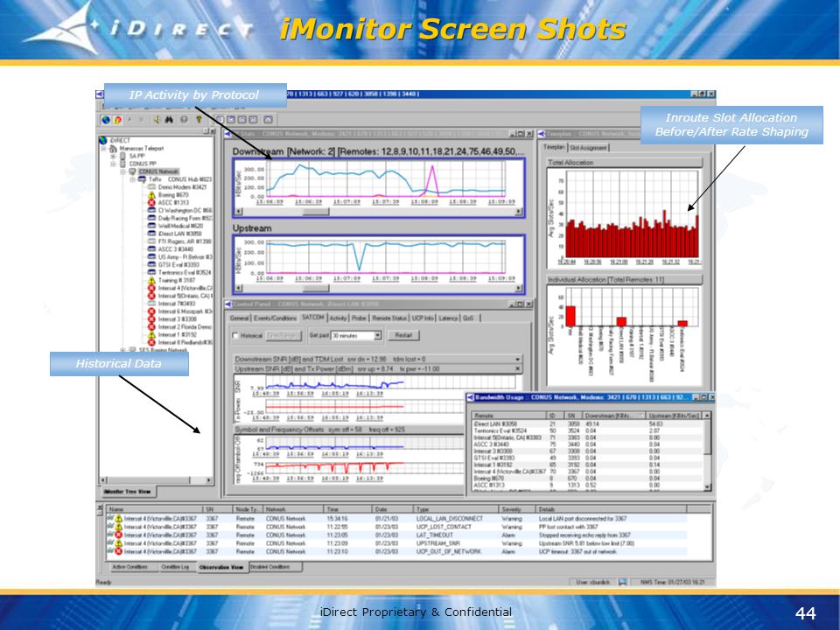This screenshot has height=630, width=840.
Task: Click the warning icon beside Training # 3187
Action: click(x=151, y=280)
